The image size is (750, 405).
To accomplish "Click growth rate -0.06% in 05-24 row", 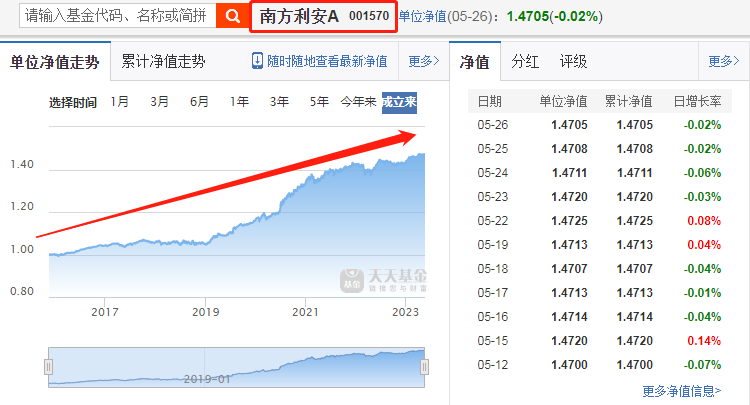I will click(x=702, y=173).
